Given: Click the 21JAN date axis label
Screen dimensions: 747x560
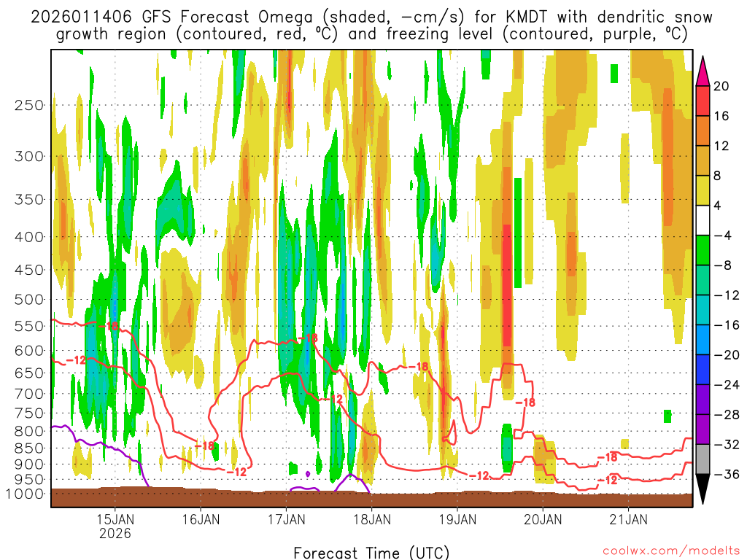Looking at the screenshot, I should click(x=628, y=519).
